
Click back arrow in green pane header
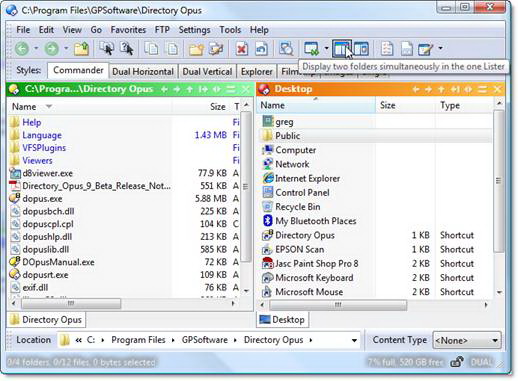coord(164,89)
